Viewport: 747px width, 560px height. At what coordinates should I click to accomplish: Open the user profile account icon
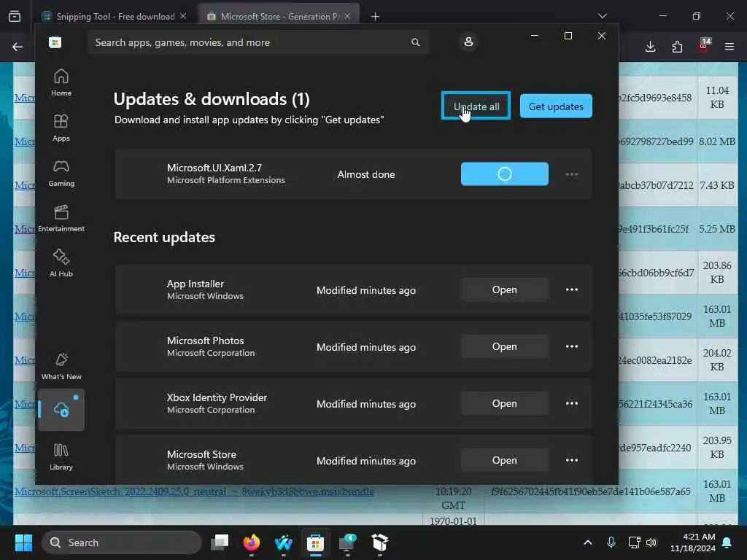point(469,42)
